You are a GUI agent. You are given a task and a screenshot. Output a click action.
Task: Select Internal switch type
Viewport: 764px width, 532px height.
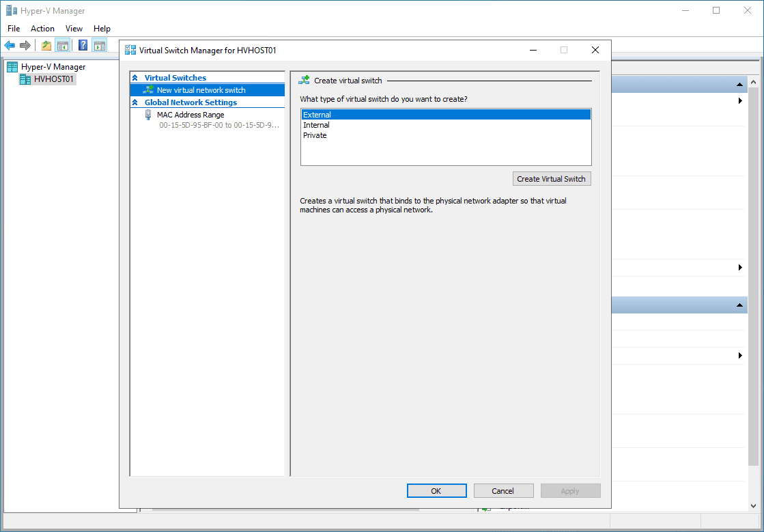point(446,125)
